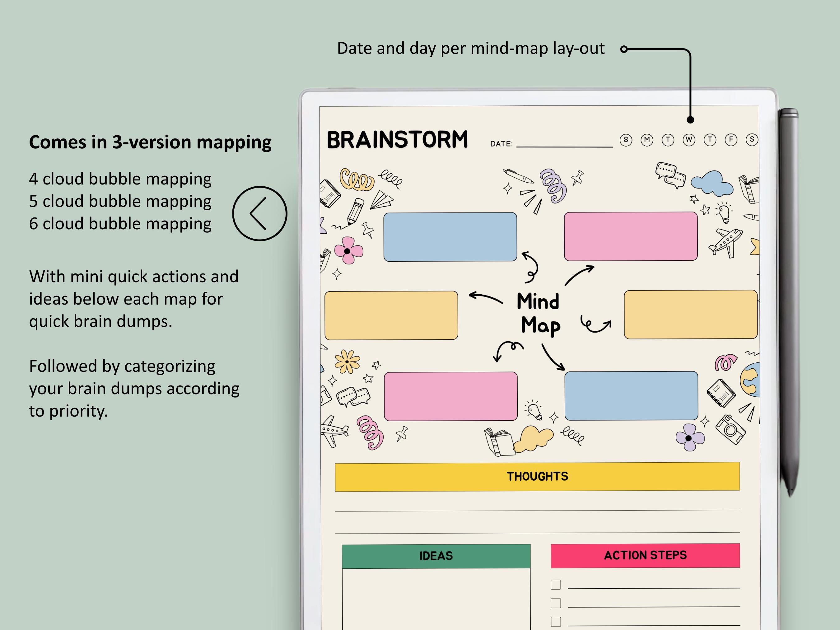Select the lower blue mind-map box

coord(631,396)
